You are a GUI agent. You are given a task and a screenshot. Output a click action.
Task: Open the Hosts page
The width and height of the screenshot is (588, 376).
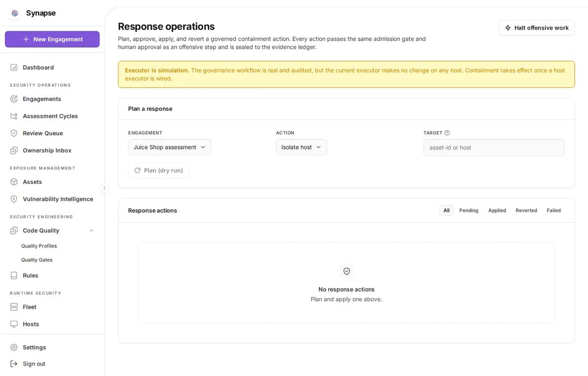point(52,324)
